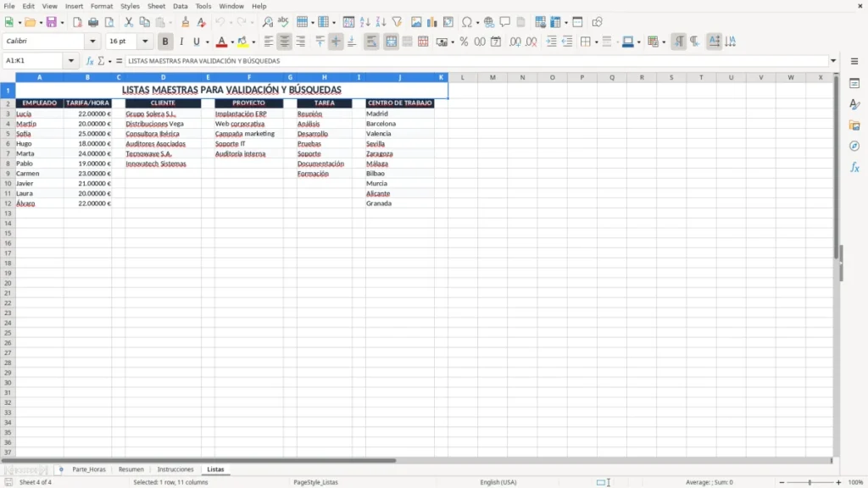Click the sidebar settings hamburger button
This screenshot has height=488, width=868.
point(854,61)
